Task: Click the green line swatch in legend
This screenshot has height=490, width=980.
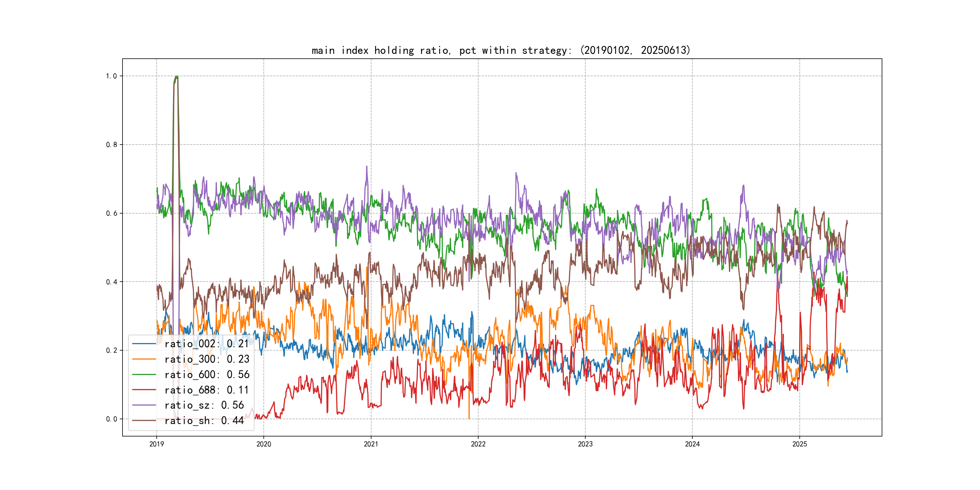Action: click(144, 375)
